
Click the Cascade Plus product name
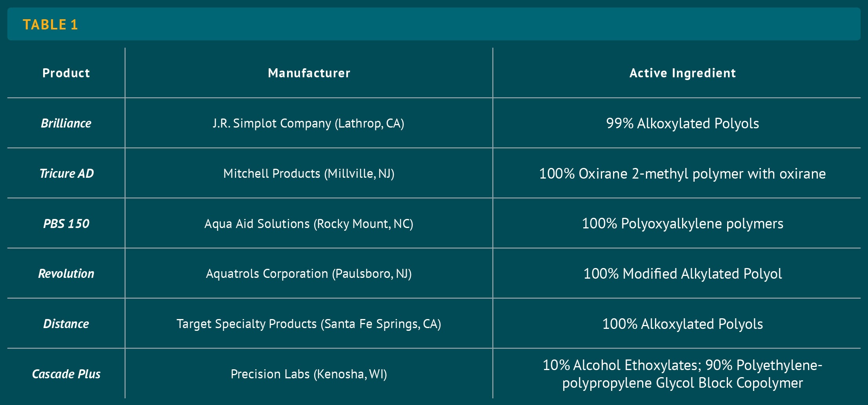click(66, 374)
